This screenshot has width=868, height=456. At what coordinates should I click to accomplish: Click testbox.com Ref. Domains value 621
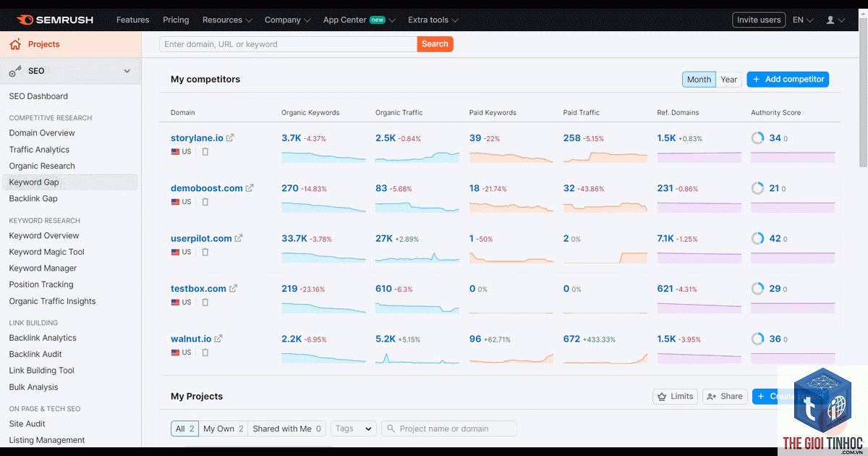click(x=665, y=288)
